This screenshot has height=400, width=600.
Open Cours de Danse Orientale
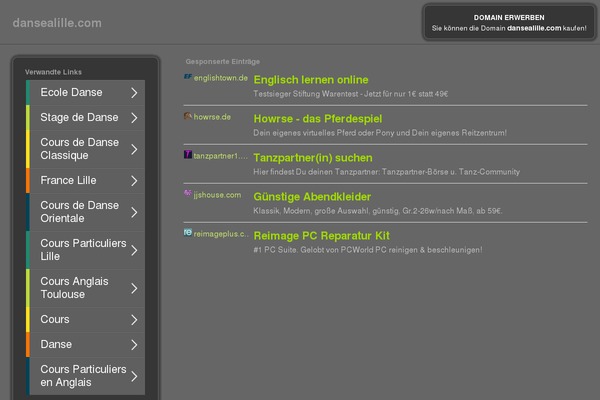point(85,212)
